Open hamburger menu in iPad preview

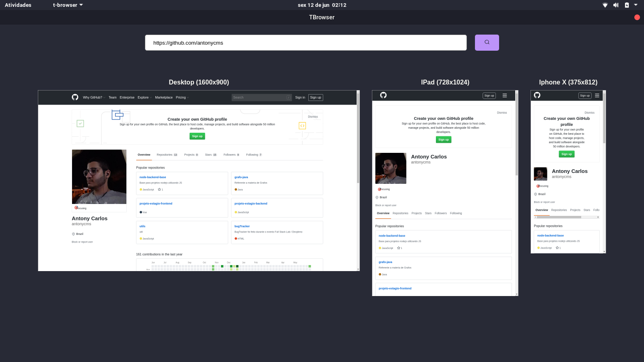pyautogui.click(x=504, y=96)
